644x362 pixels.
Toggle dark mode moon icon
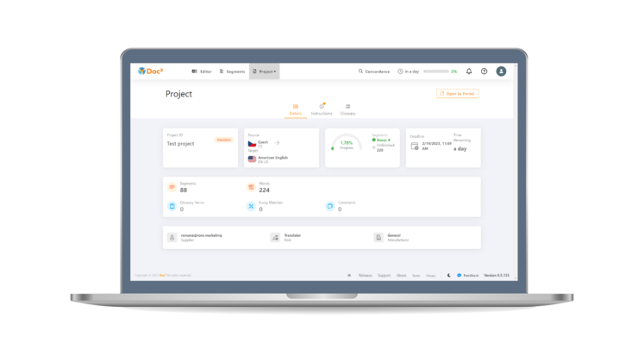coord(448,276)
